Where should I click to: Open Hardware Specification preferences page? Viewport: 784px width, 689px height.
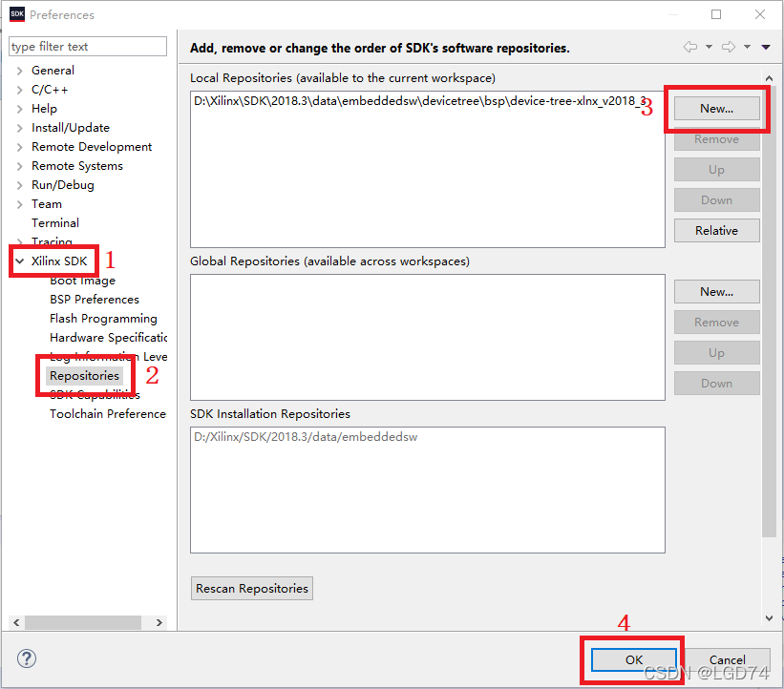(109, 337)
